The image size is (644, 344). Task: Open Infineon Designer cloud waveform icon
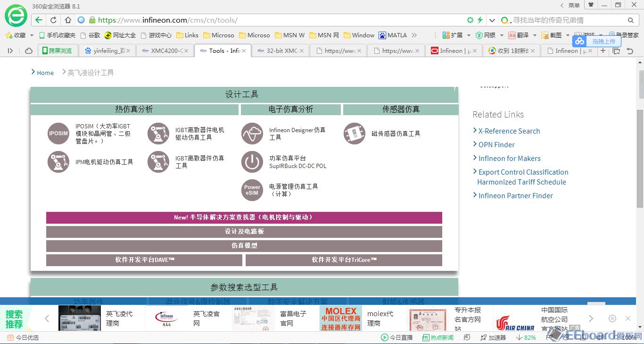252,134
